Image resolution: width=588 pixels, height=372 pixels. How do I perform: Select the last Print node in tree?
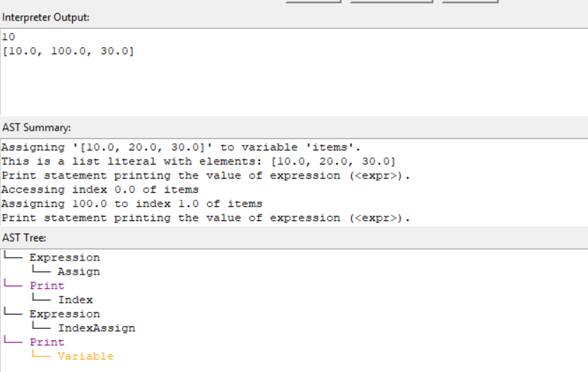pyautogui.click(x=47, y=342)
